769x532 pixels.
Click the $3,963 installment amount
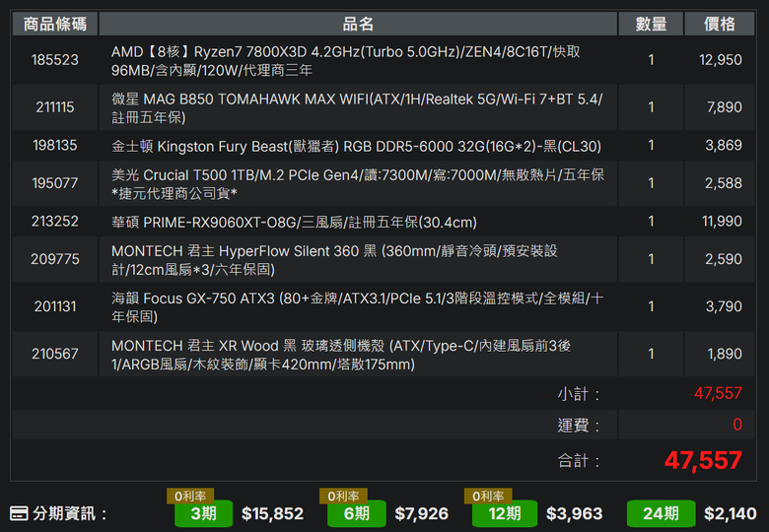[x=575, y=513]
